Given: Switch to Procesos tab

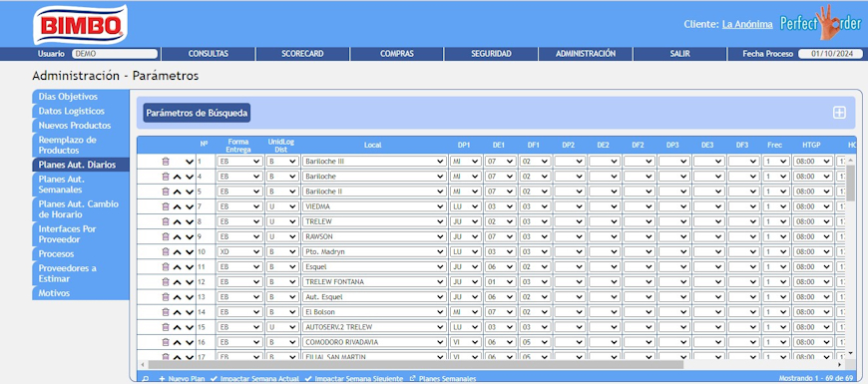Looking at the screenshot, I should point(80,254).
